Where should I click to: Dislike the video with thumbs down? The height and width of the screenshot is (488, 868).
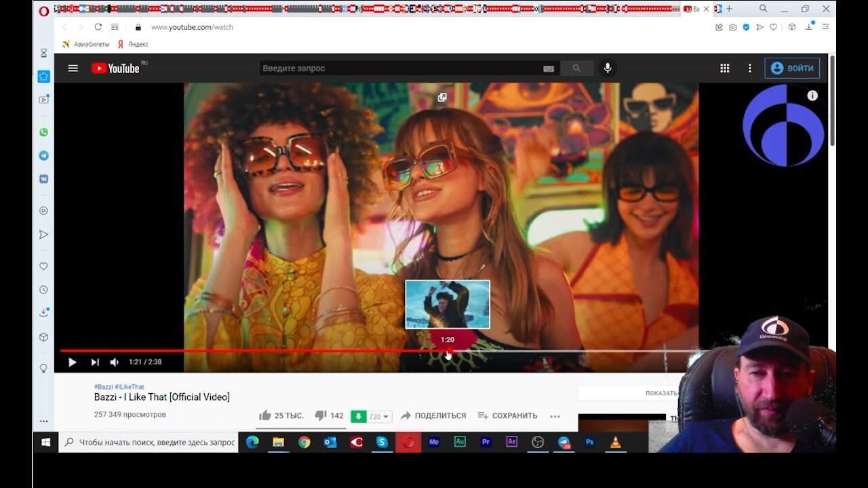click(321, 415)
